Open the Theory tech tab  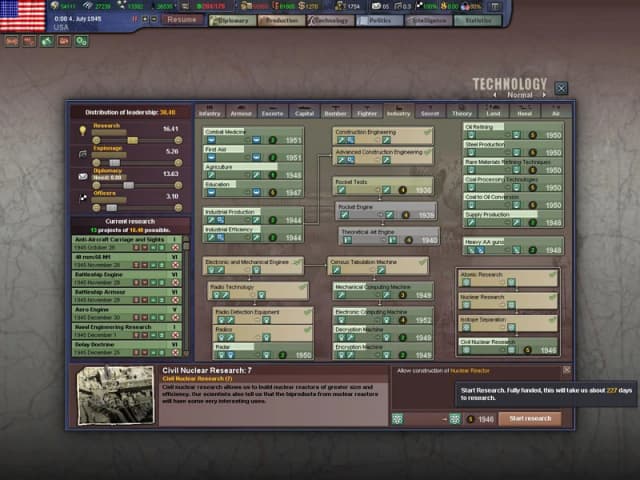click(462, 111)
